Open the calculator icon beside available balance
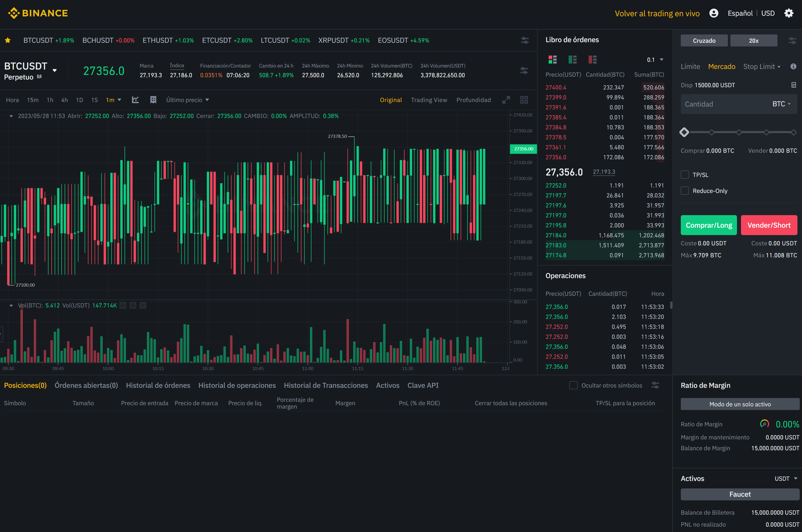This screenshot has width=802, height=532. [x=793, y=85]
